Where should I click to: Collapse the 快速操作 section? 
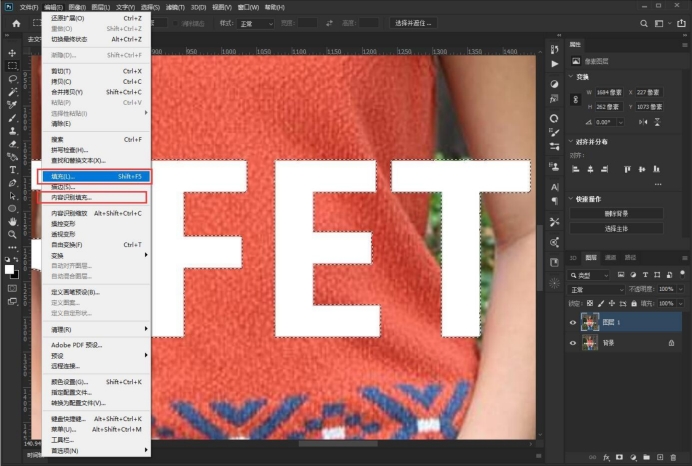(x=571, y=199)
